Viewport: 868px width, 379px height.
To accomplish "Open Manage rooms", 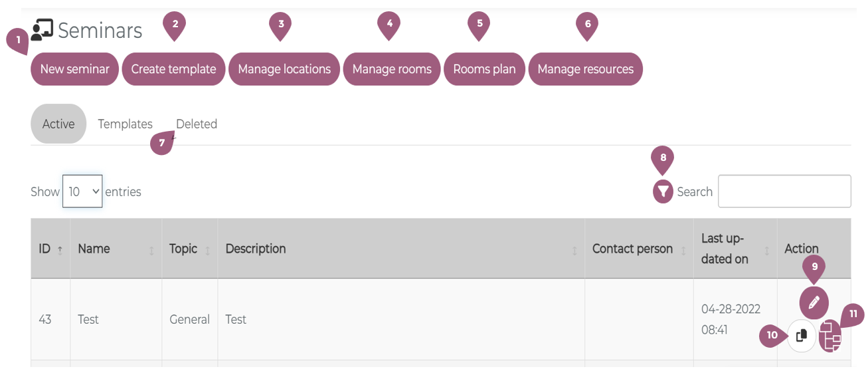I will [x=392, y=69].
